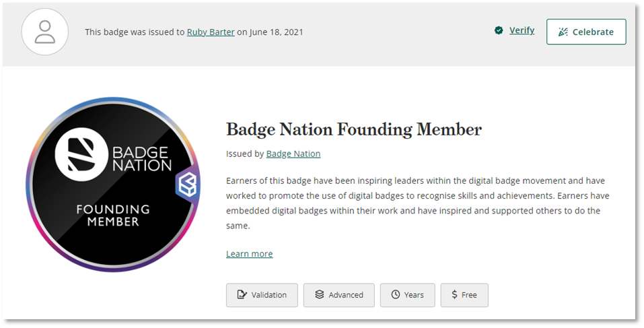
Task: Click the pencil-document icon beside Validation
Action: point(242,295)
